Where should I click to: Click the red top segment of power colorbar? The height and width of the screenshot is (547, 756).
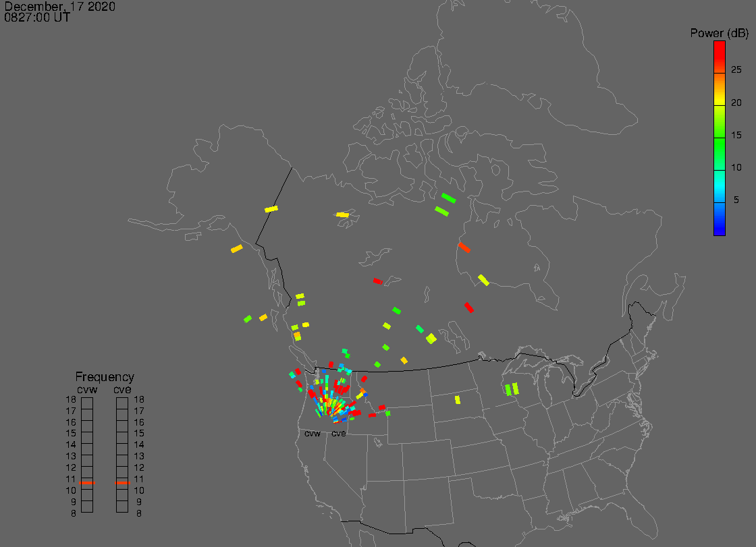click(720, 57)
